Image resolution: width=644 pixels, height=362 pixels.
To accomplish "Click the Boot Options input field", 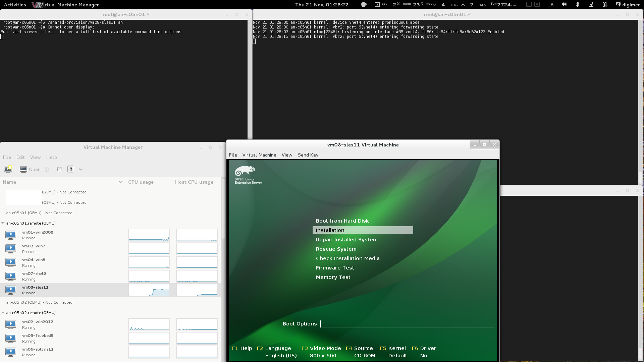I will pos(407,324).
